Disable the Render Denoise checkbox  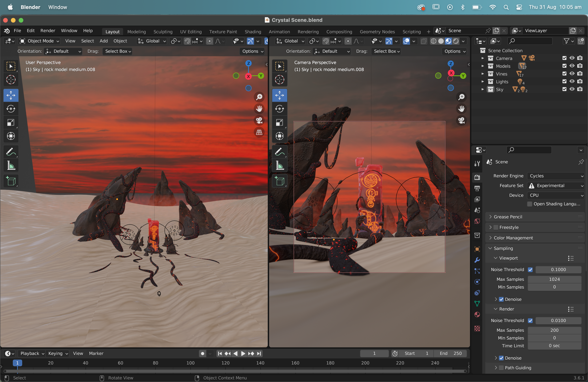pos(501,358)
